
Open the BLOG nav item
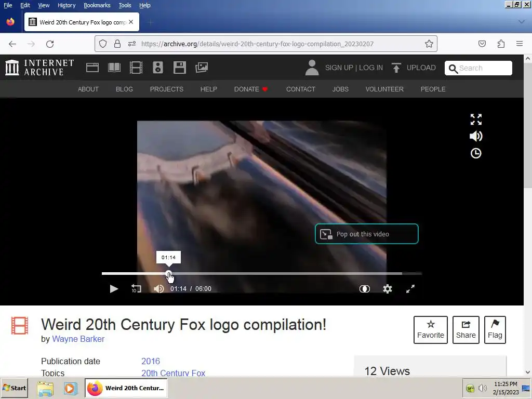pos(124,89)
